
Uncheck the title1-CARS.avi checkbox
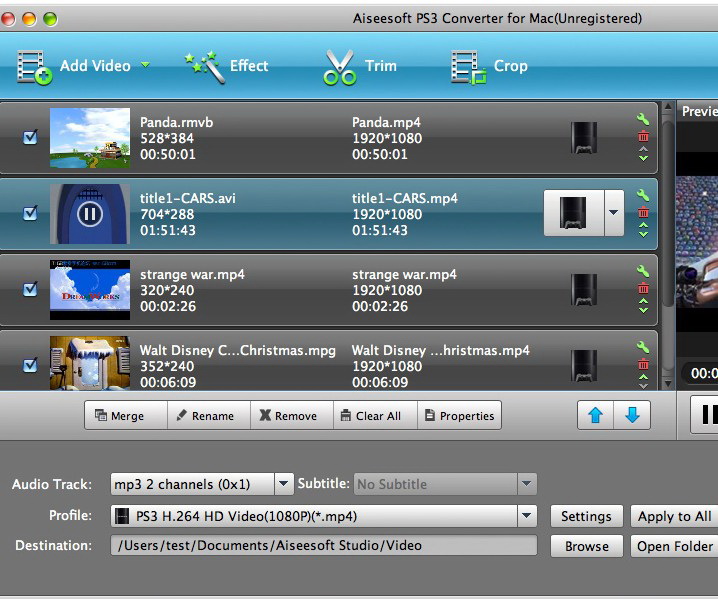[30, 213]
